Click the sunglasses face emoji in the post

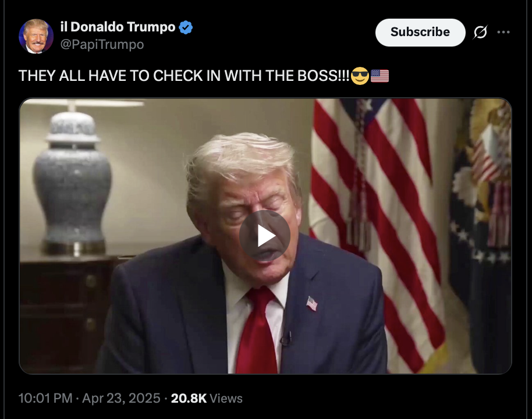pyautogui.click(x=360, y=75)
